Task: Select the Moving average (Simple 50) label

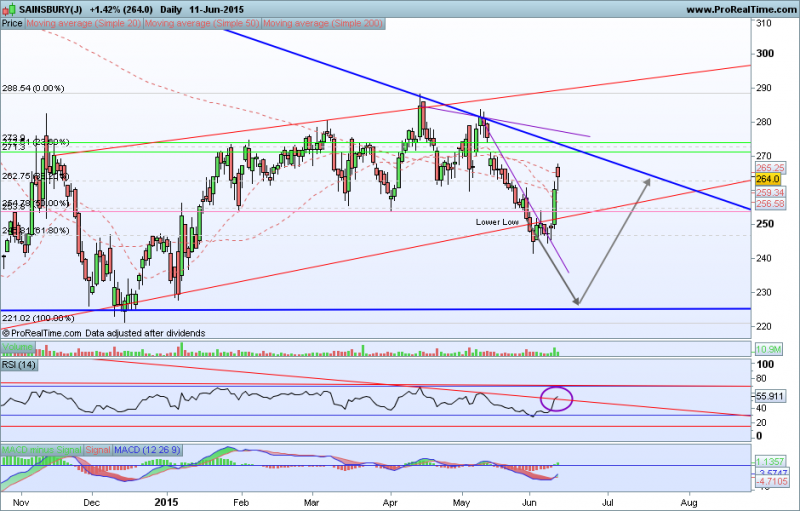Action: click(203, 22)
